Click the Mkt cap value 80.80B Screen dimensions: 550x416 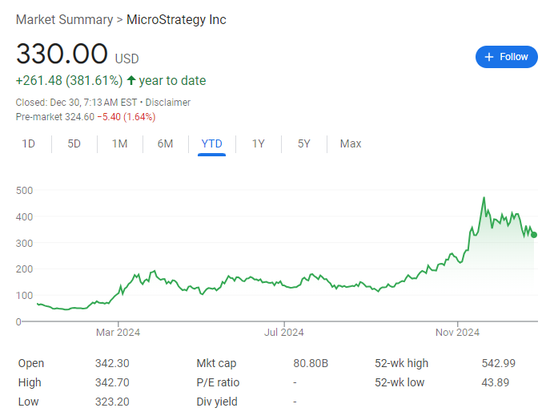(x=310, y=363)
